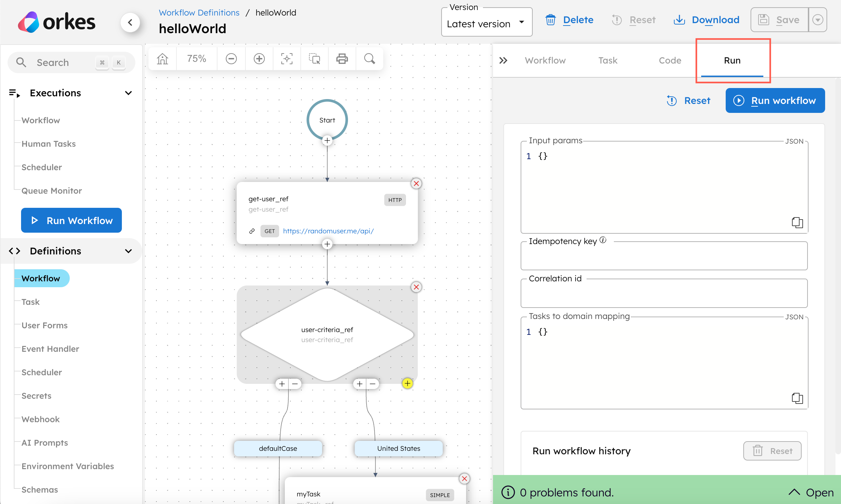Zoom out using the minus circle icon
The width and height of the screenshot is (841, 504).
(x=231, y=59)
